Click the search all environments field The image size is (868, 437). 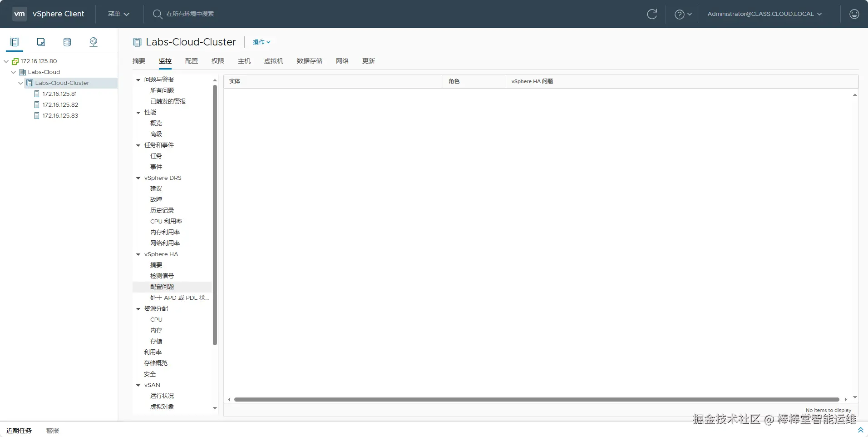coord(190,14)
